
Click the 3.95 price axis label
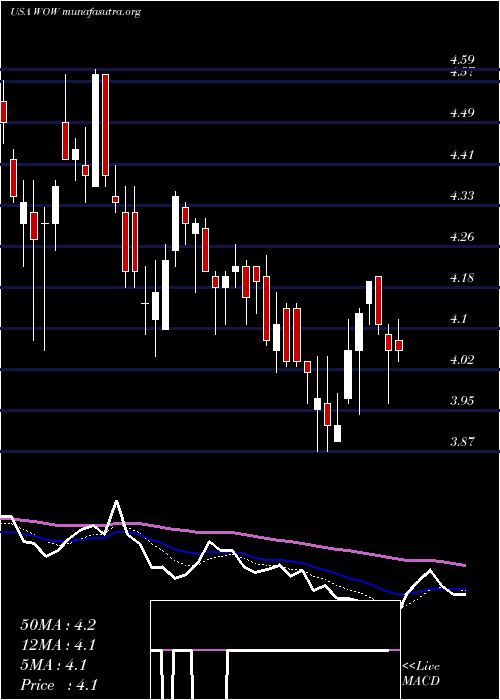coord(462,401)
